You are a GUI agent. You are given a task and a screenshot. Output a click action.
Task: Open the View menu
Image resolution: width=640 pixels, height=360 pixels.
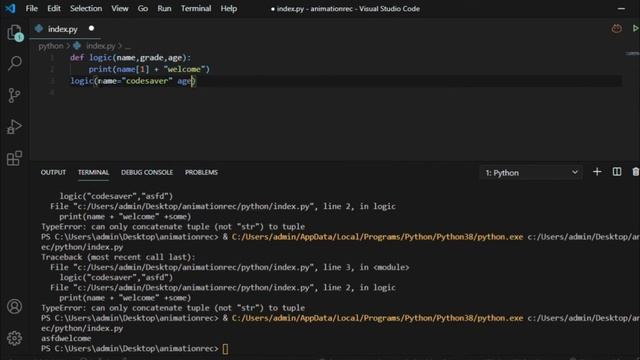[120, 9]
